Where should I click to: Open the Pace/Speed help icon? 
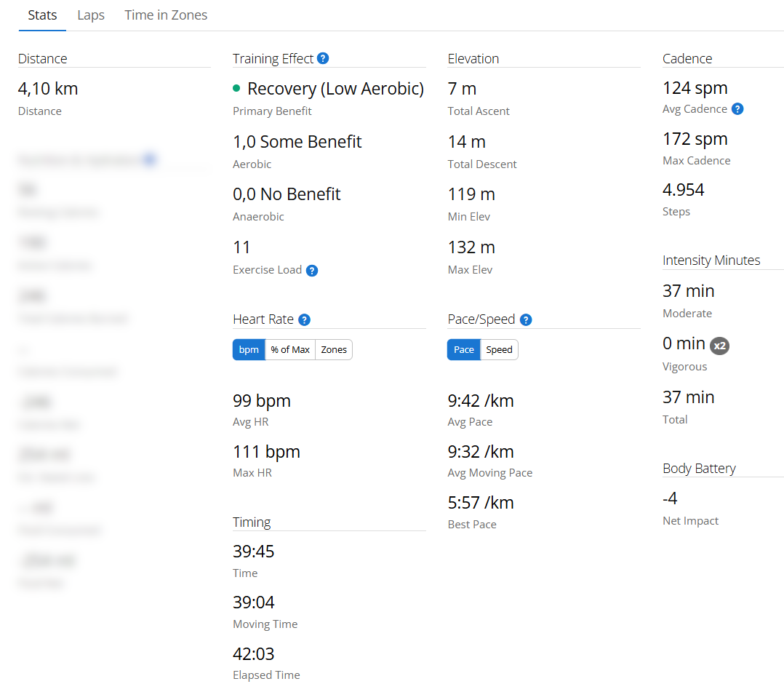coord(526,319)
